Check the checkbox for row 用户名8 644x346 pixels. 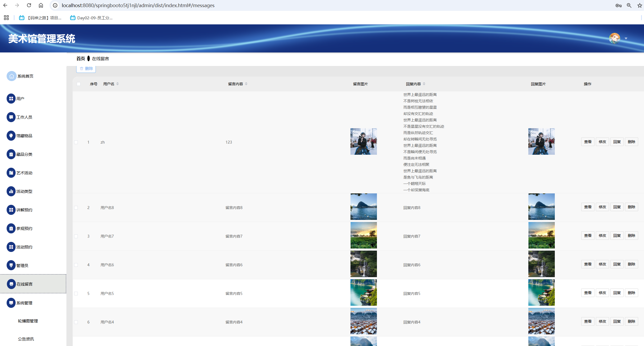pyautogui.click(x=76, y=208)
